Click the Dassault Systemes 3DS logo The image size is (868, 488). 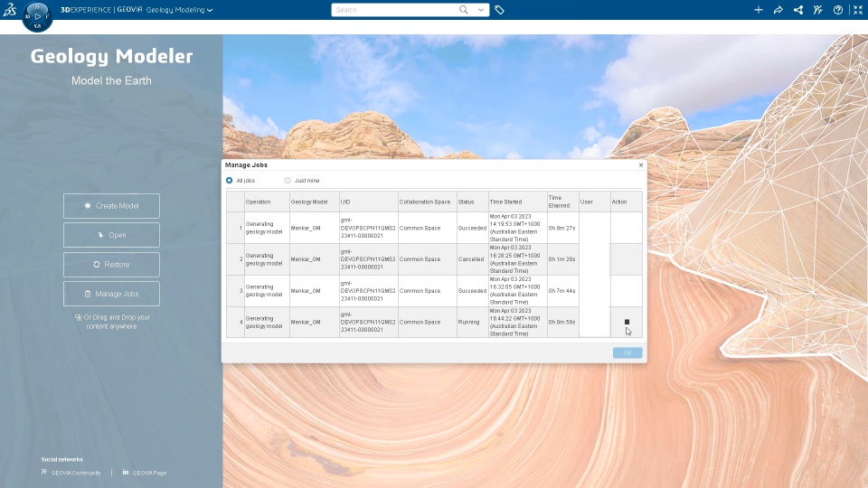pyautogui.click(x=10, y=9)
